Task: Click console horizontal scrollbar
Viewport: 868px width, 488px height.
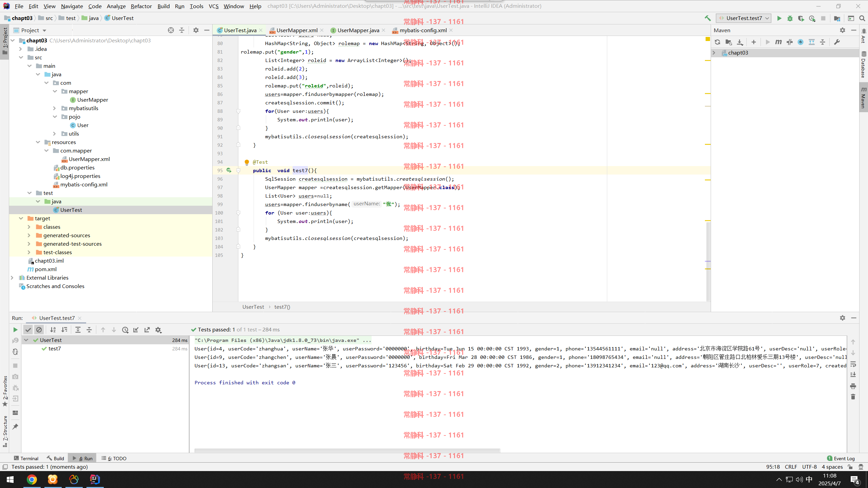Action: 347,450
